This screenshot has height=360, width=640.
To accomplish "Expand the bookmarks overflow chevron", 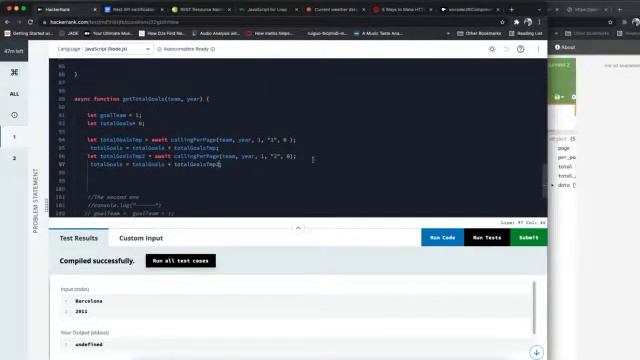I will (x=448, y=33).
